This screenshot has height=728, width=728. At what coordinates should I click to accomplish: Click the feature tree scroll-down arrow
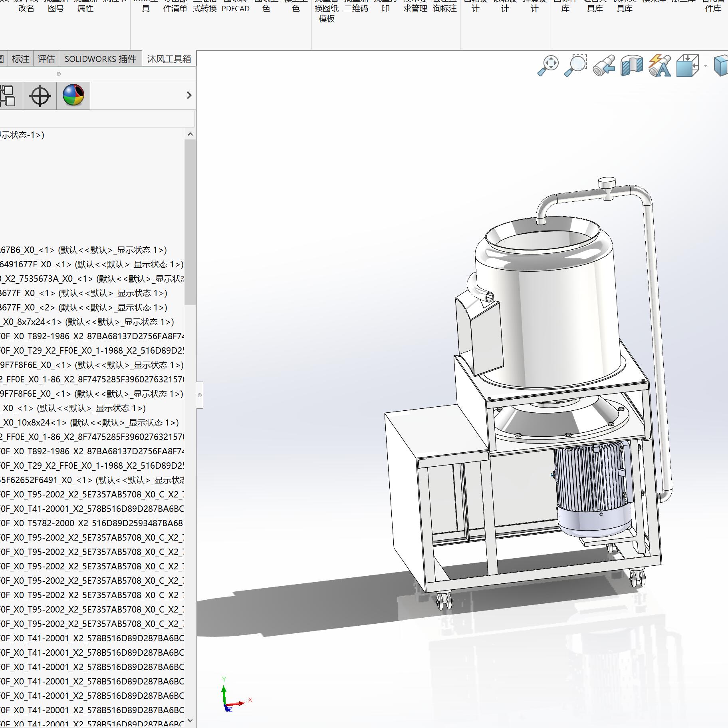[x=190, y=720]
